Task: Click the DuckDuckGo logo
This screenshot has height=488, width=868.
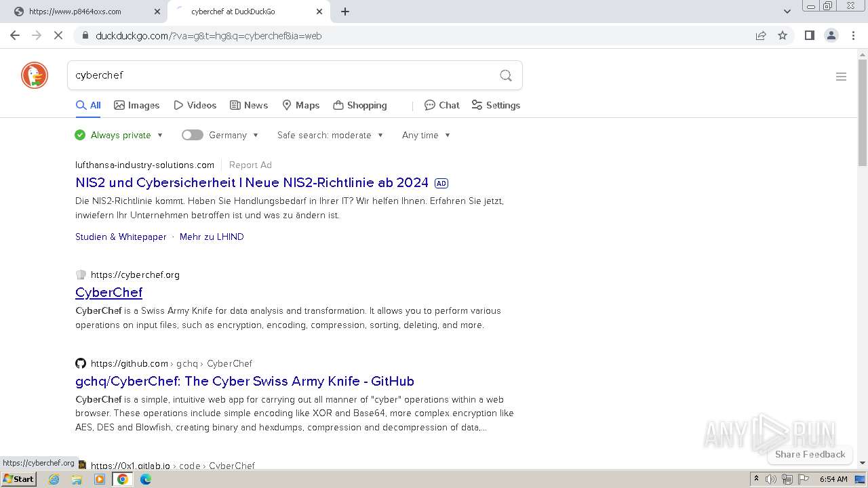Action: click(35, 75)
